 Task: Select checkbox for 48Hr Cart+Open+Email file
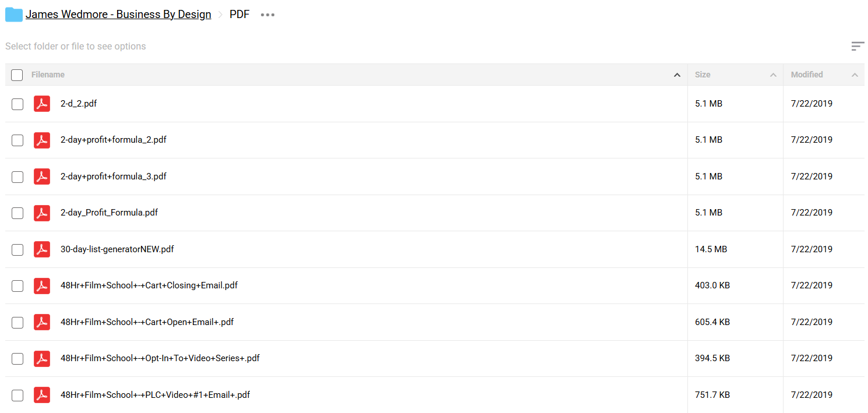pyautogui.click(x=17, y=323)
